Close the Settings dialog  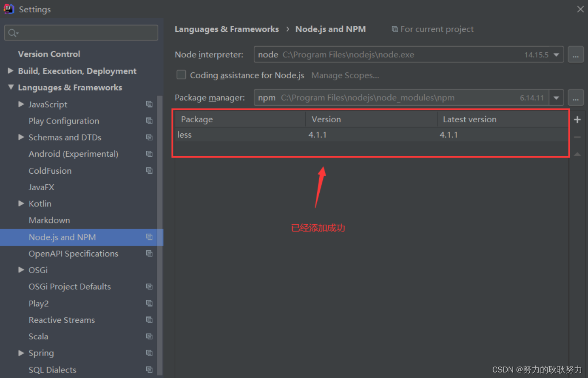click(580, 9)
